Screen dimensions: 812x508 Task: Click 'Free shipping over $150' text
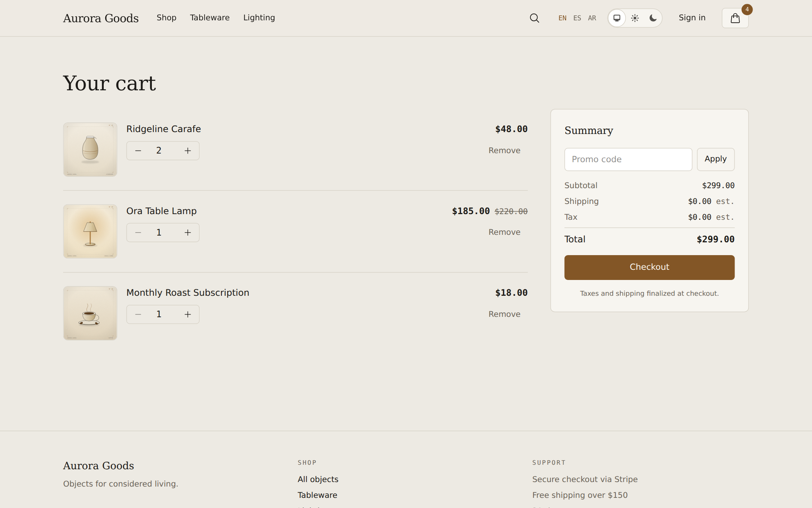[580, 495]
